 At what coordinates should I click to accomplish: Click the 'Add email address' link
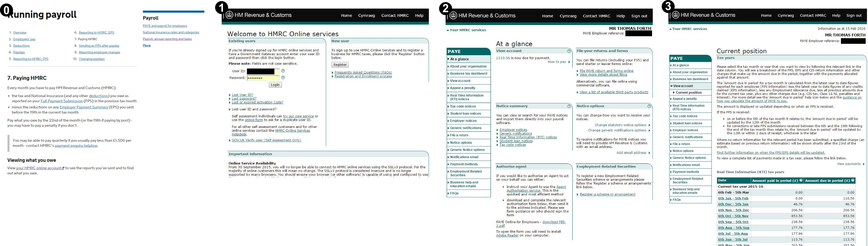click(x=631, y=153)
